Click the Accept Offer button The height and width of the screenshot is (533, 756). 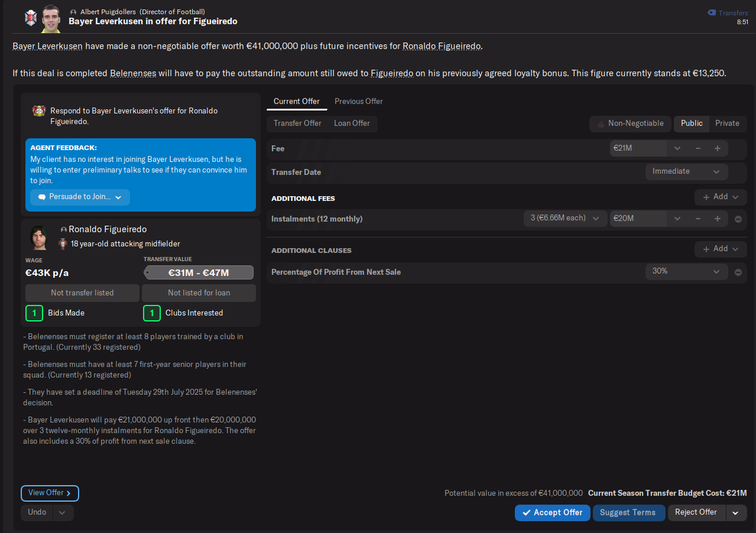(552, 513)
